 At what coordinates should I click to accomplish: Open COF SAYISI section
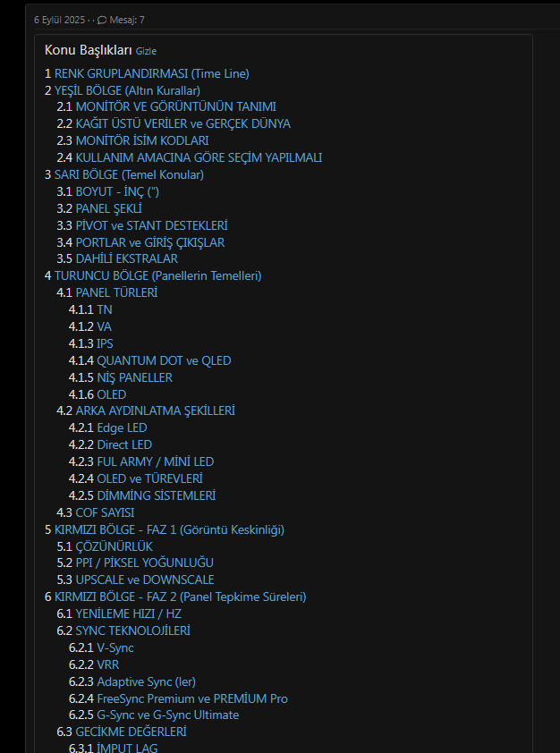point(106,512)
